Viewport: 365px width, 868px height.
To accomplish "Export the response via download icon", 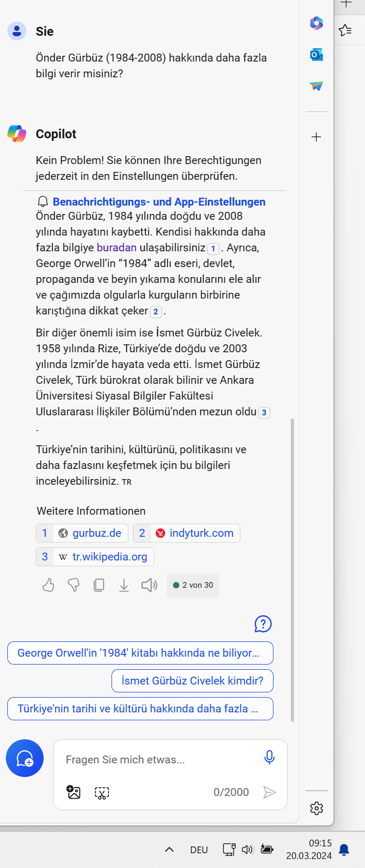I will 124,585.
